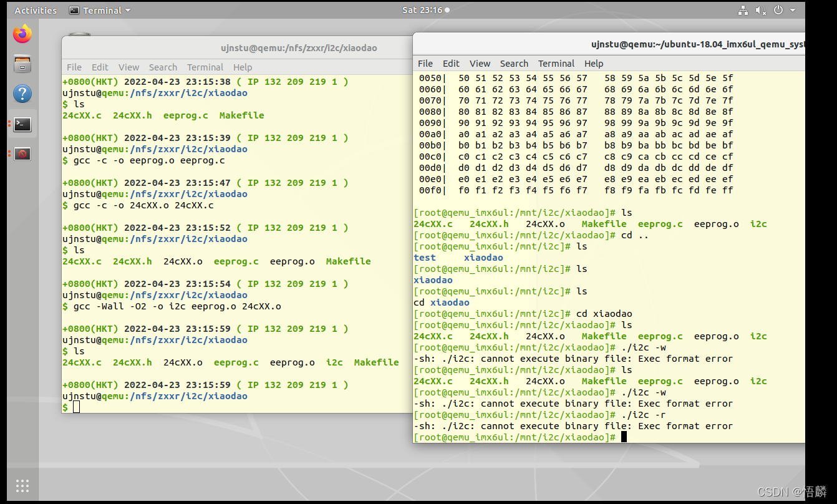Click 'cd xiaodao' output line in right terminal
837x504 pixels.
[x=442, y=303]
